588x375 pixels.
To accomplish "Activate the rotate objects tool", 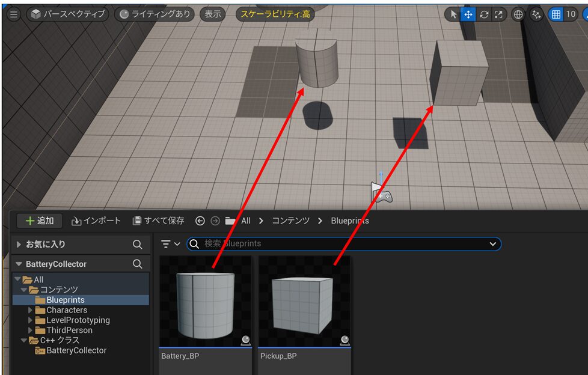I will point(484,14).
